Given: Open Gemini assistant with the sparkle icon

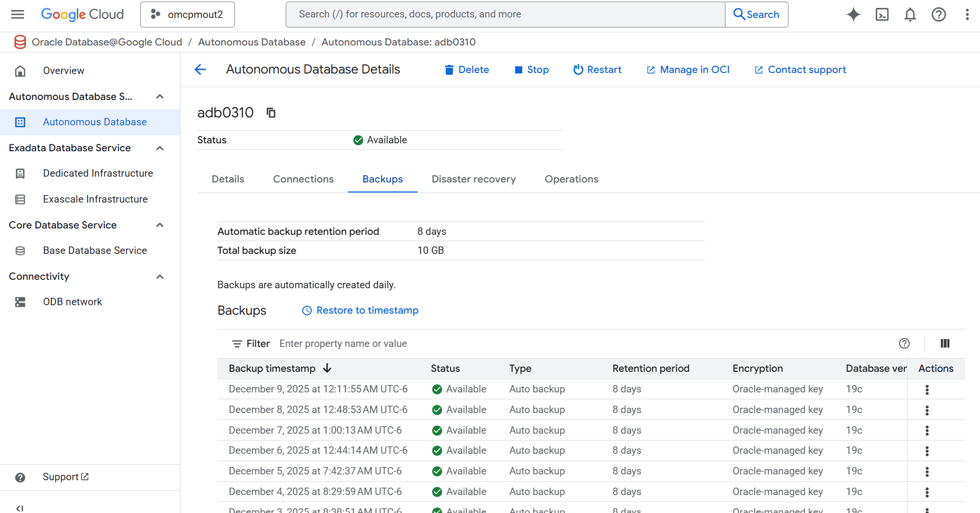Looking at the screenshot, I should click(x=853, y=14).
